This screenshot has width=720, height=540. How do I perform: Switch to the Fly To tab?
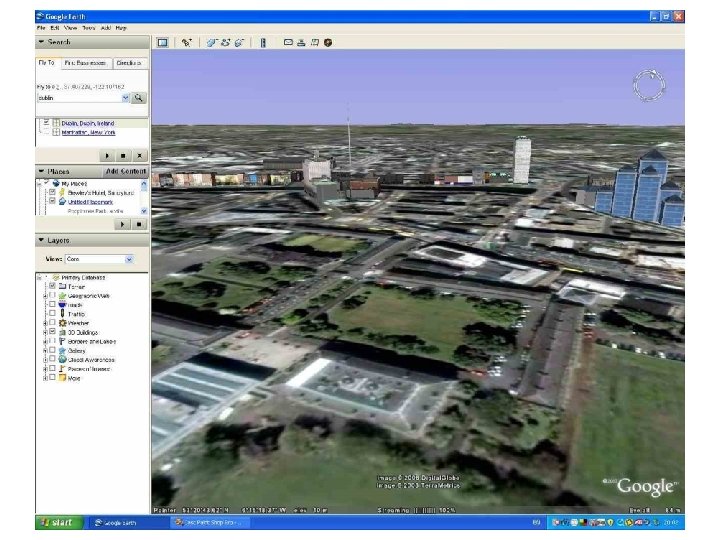tap(46, 62)
